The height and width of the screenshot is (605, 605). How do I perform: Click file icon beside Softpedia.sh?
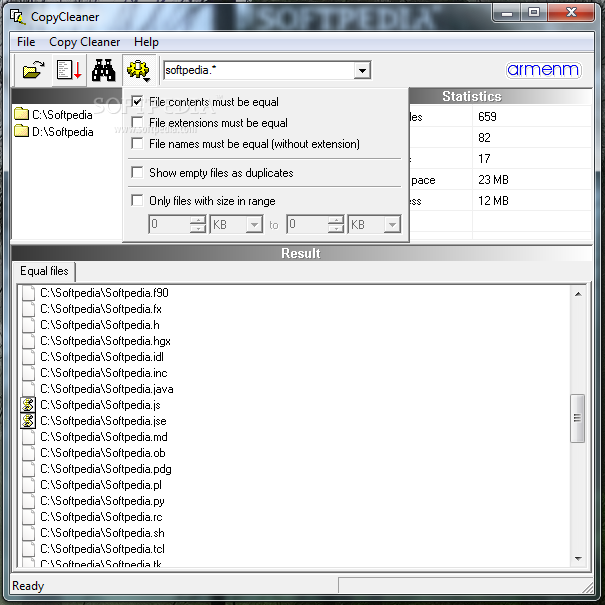[x=28, y=533]
